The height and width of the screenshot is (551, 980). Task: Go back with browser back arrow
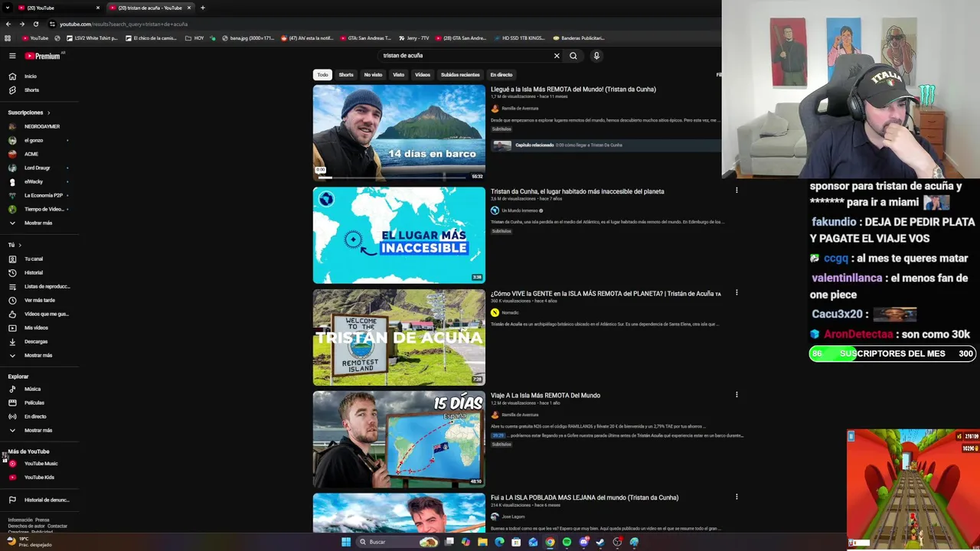coord(8,24)
